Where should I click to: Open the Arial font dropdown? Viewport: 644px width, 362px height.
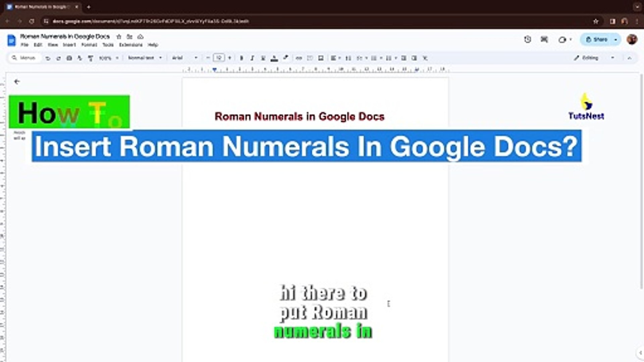[184, 58]
